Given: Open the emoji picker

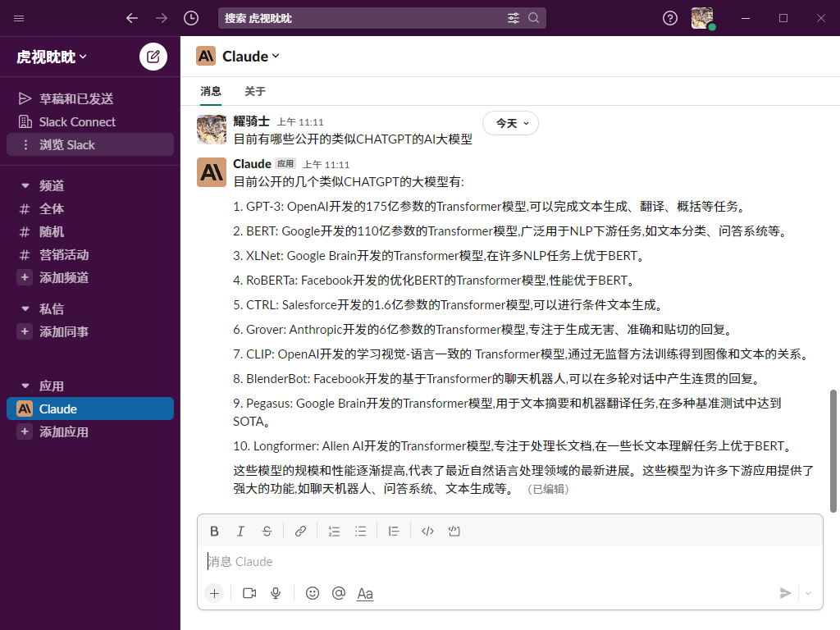Looking at the screenshot, I should [x=313, y=593].
